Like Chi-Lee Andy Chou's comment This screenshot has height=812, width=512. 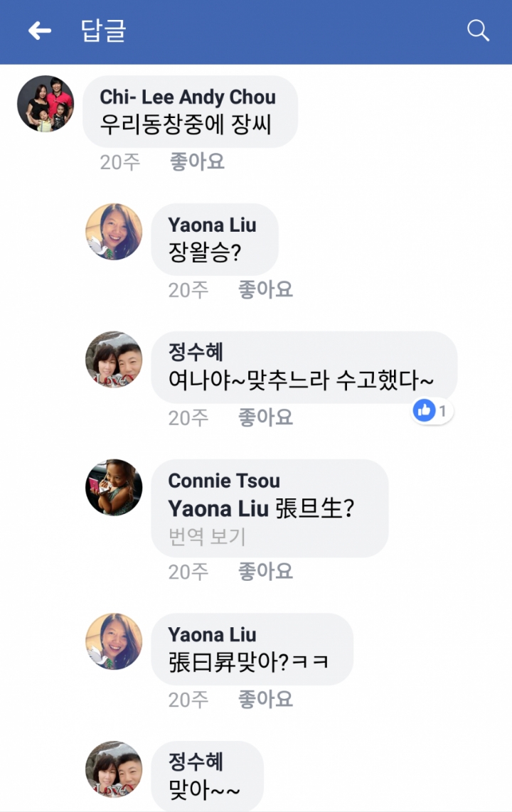coord(197,162)
